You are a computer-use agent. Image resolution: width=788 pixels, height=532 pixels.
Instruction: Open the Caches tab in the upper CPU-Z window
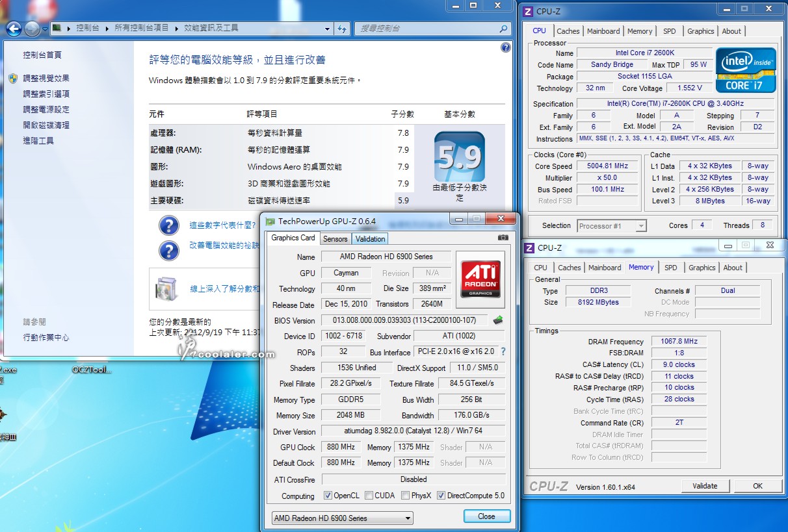point(568,31)
